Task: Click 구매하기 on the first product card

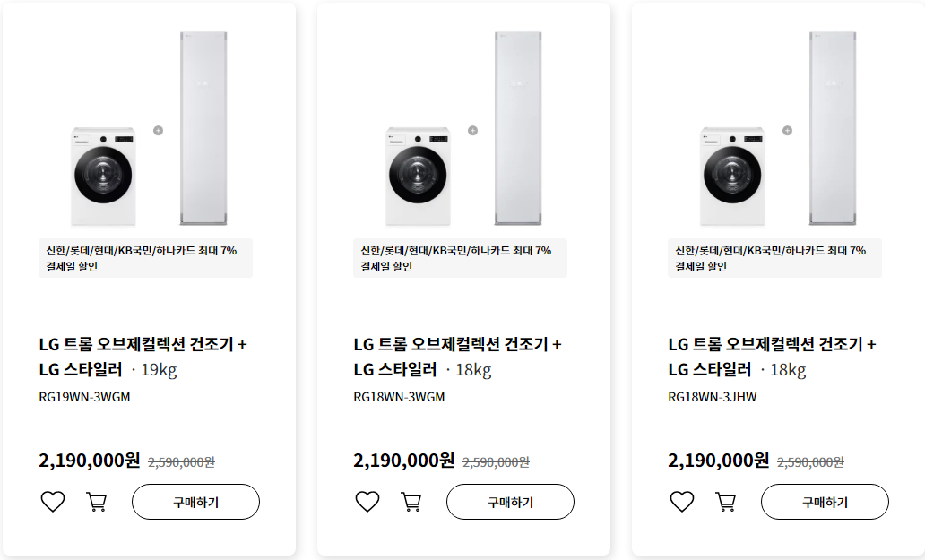Action: [x=195, y=502]
